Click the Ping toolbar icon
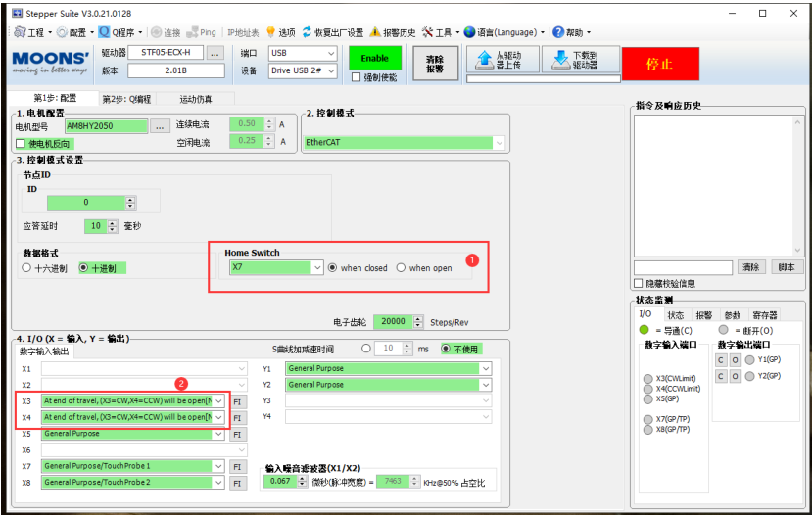Image resolution: width=812 pixels, height=515 pixels. pyautogui.click(x=193, y=32)
